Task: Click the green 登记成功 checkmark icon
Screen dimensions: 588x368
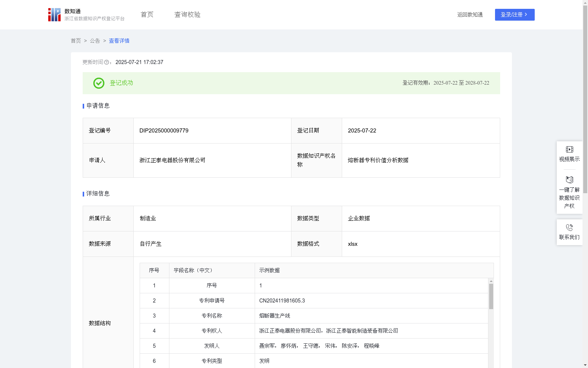Action: point(98,83)
